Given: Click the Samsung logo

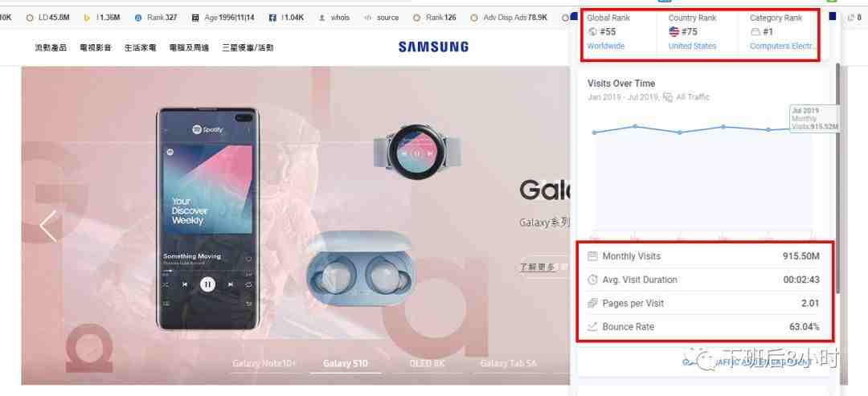Looking at the screenshot, I should point(433,47).
